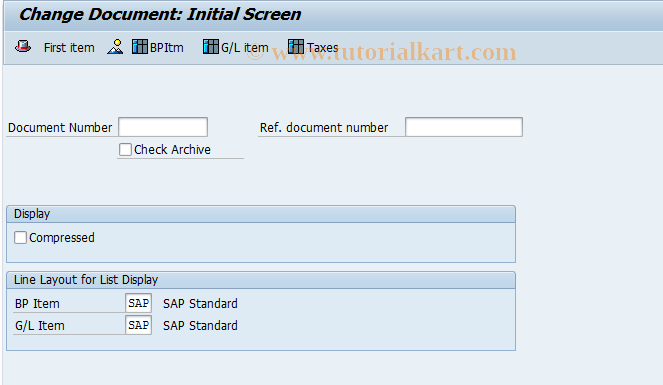Click the Line Layout for List Display header
The width and height of the screenshot is (663, 385).
click(261, 280)
